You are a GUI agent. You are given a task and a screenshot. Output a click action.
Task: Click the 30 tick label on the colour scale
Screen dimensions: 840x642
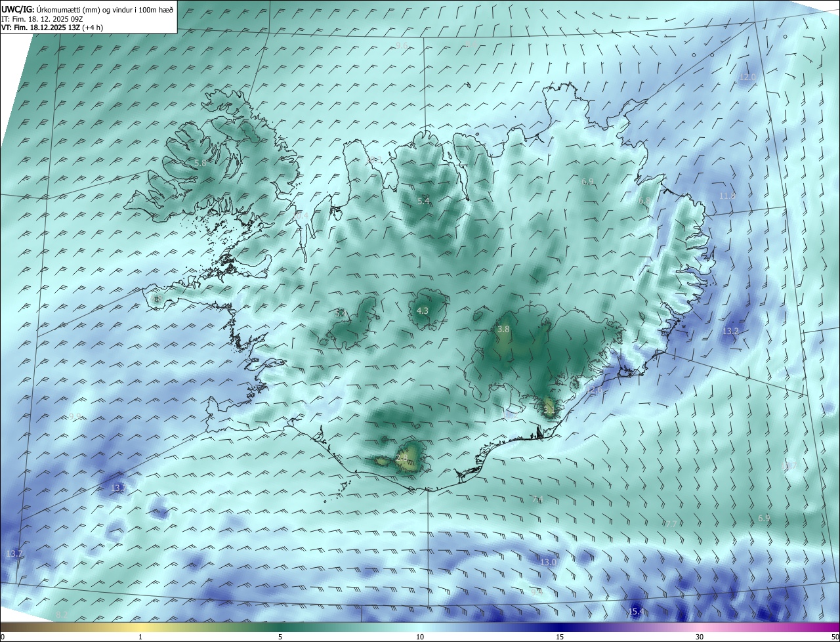(x=700, y=637)
